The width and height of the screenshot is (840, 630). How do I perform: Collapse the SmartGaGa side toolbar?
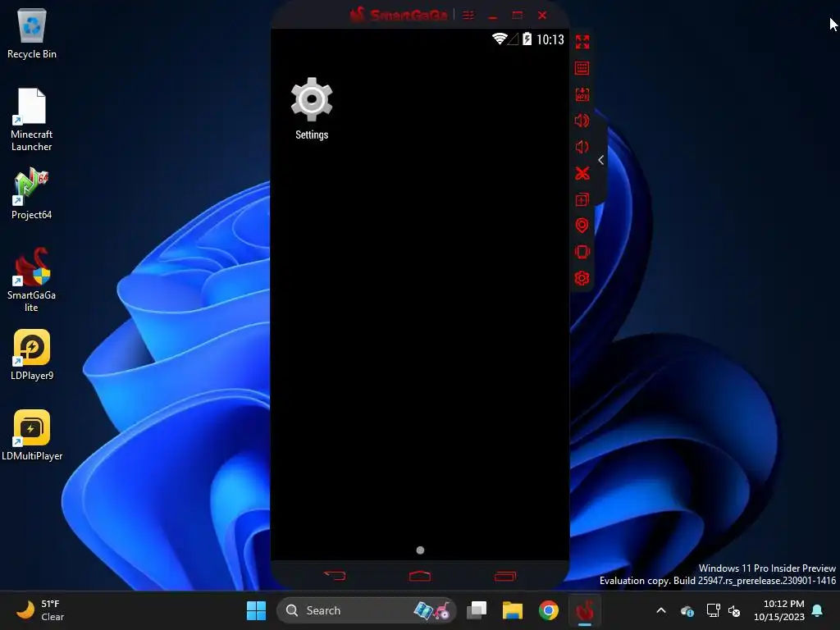tap(601, 160)
